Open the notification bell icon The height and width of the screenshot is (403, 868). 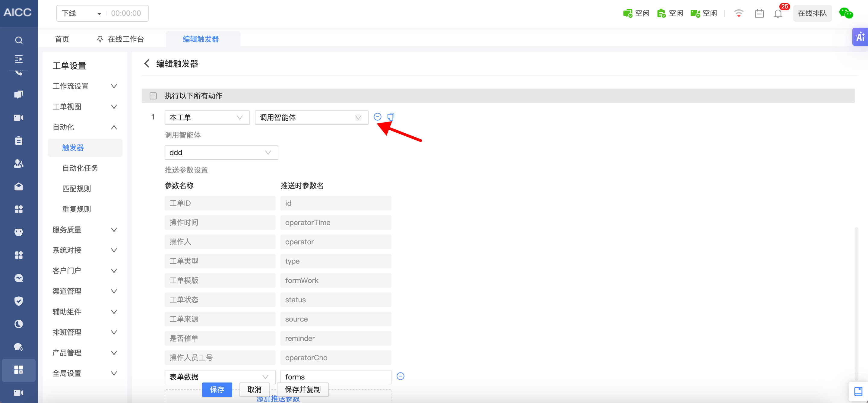(x=778, y=14)
